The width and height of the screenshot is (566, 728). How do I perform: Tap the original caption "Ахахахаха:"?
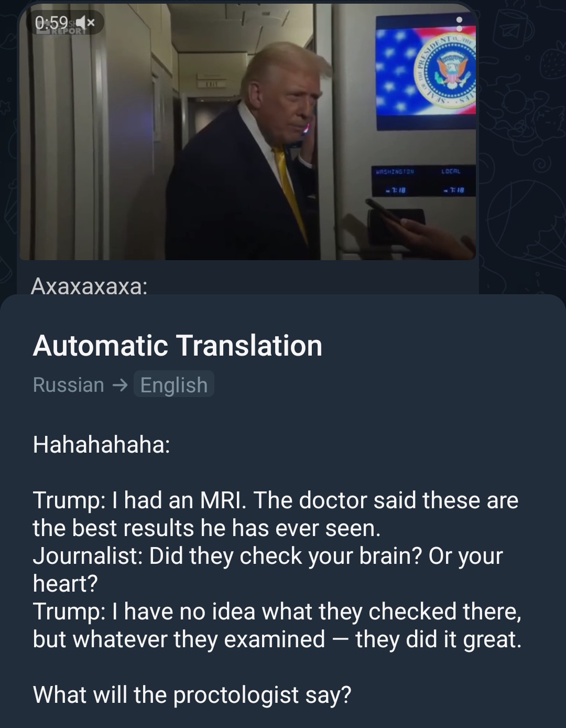pos(89,286)
